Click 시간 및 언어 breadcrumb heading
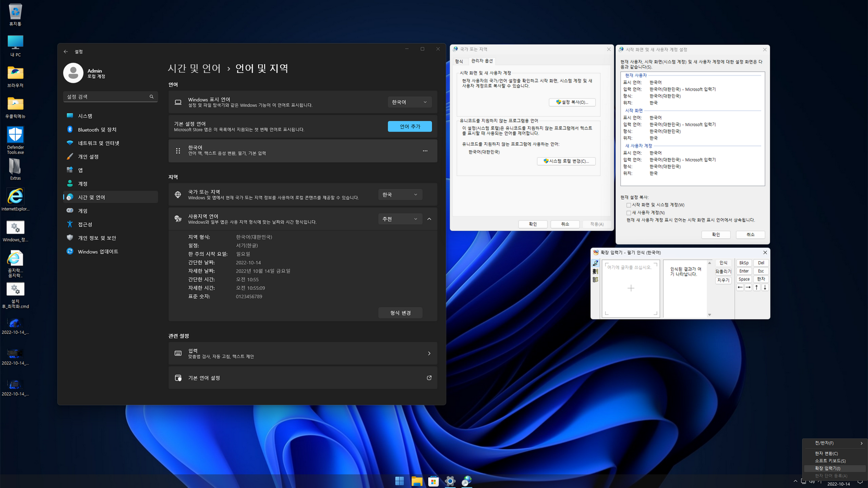 194,68
